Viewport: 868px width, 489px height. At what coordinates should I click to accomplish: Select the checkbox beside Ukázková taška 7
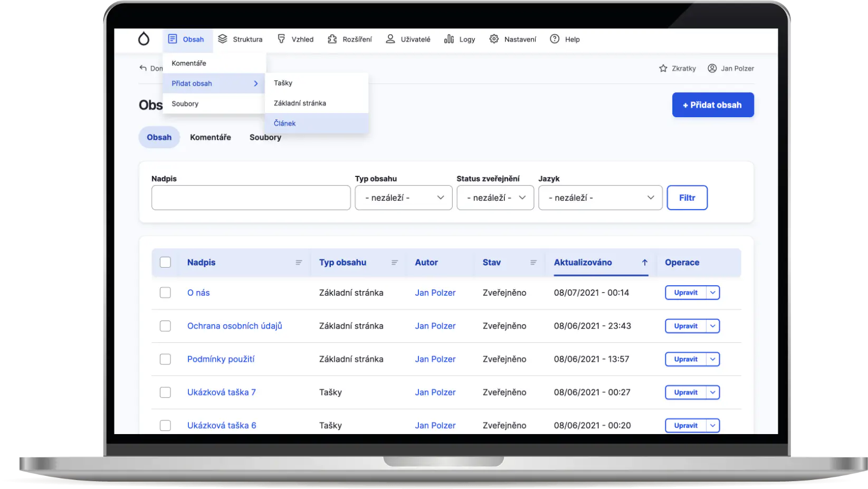tap(165, 392)
